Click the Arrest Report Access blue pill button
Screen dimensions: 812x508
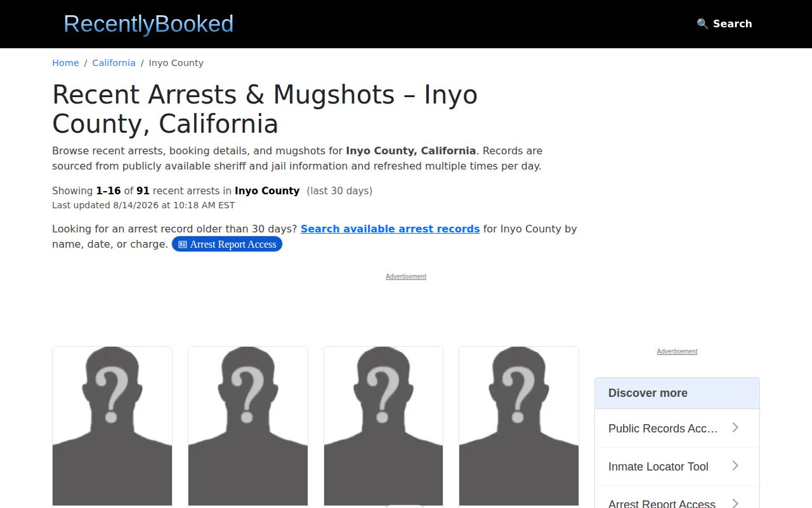[227, 244]
